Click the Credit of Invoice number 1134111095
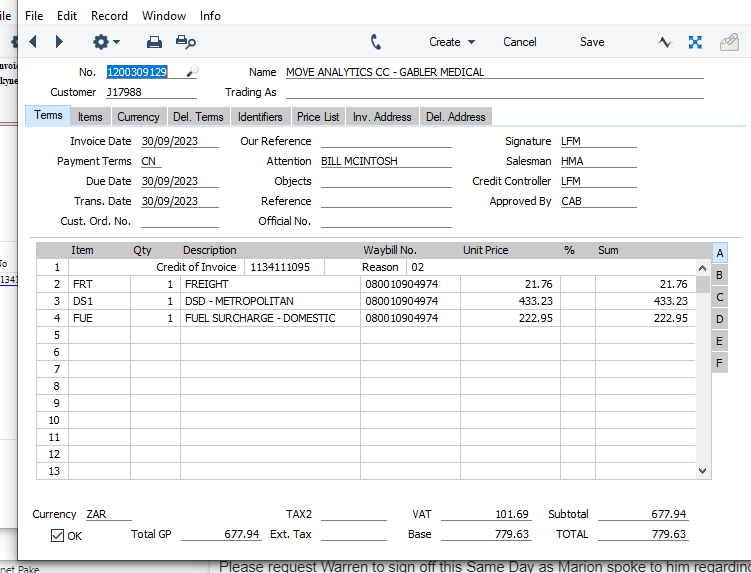This screenshot has width=751, height=573. [x=284, y=267]
